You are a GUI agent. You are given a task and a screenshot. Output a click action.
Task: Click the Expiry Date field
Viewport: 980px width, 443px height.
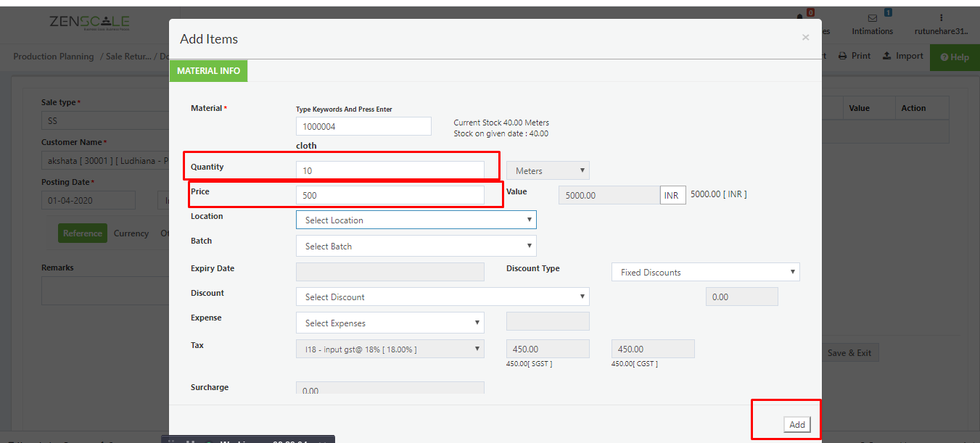390,272
